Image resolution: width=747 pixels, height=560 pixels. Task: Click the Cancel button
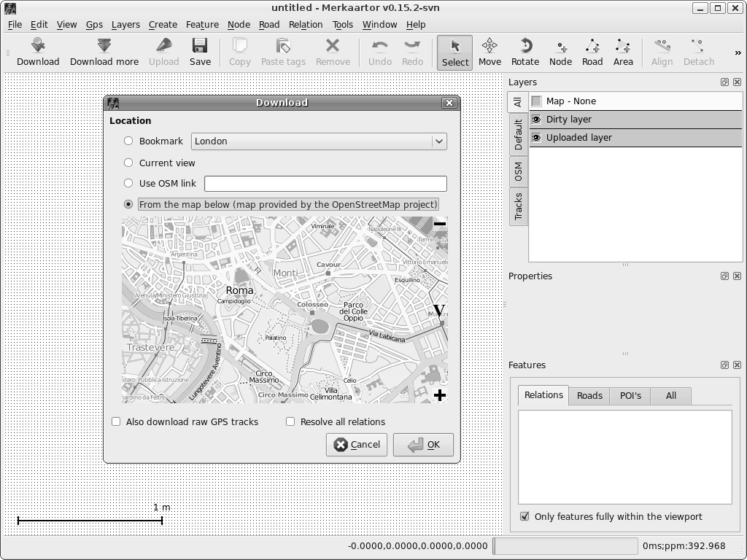[357, 445]
